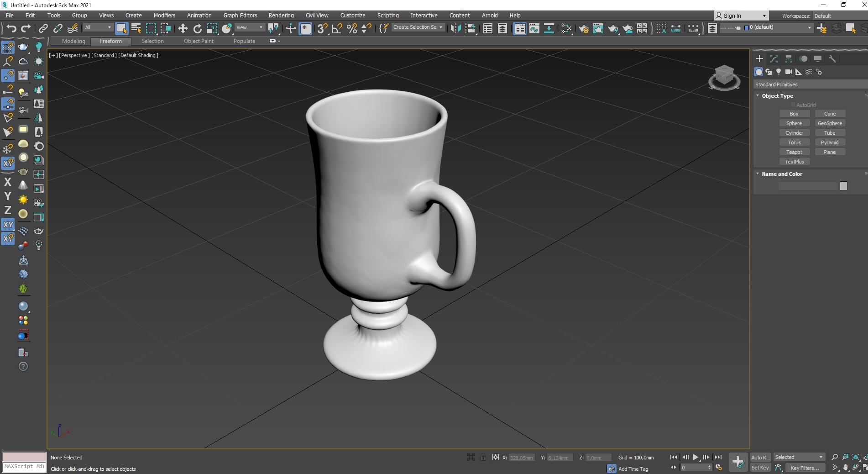Open the Layer Explorer icon
This screenshot has width=868, height=474.
pyautogui.click(x=502, y=28)
